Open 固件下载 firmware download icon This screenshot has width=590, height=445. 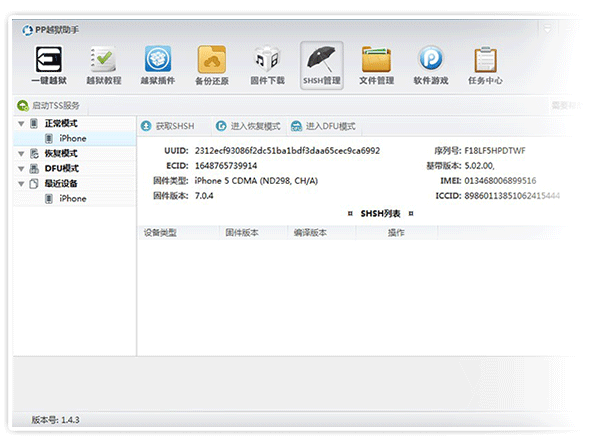pos(267,66)
